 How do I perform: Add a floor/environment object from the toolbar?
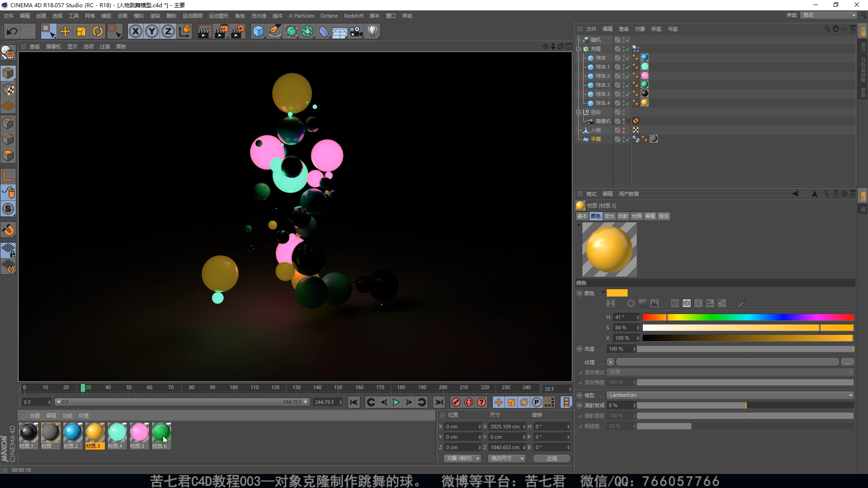pyautogui.click(x=340, y=31)
